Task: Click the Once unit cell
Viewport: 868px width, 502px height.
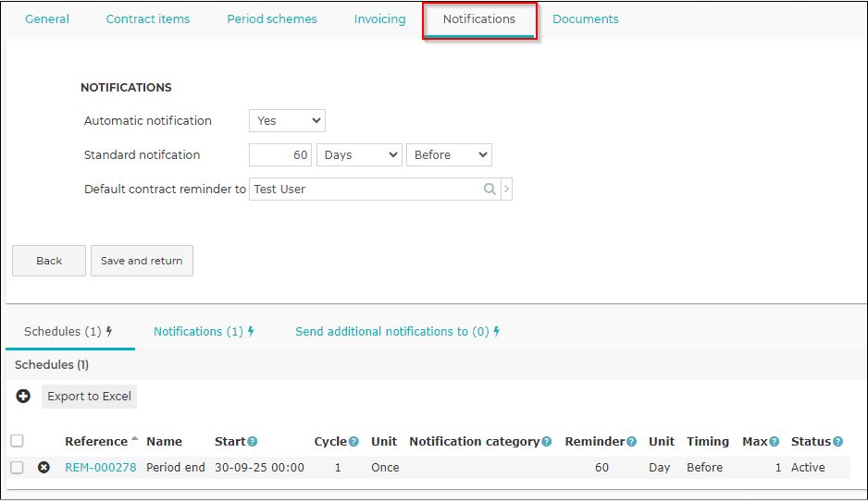Action: (x=385, y=468)
